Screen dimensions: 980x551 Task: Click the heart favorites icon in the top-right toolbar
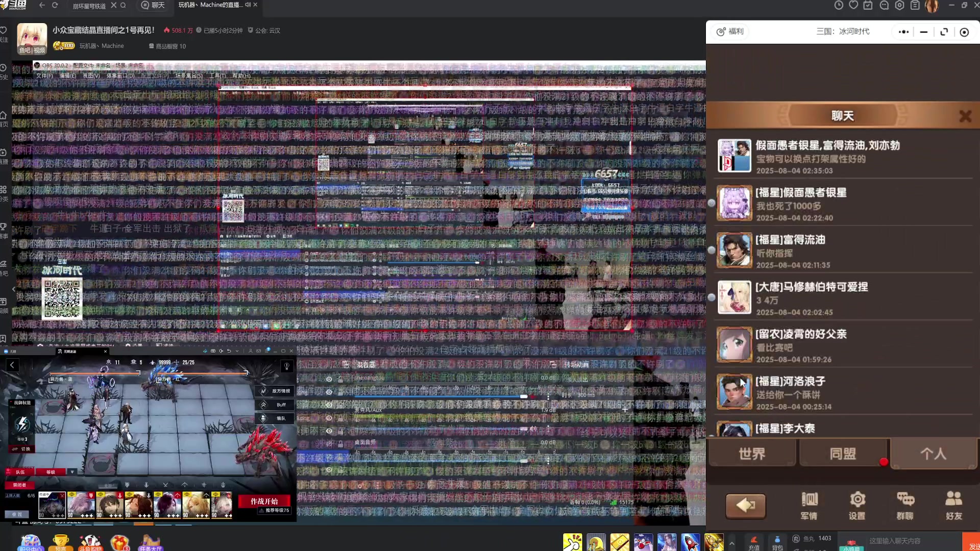click(x=853, y=5)
